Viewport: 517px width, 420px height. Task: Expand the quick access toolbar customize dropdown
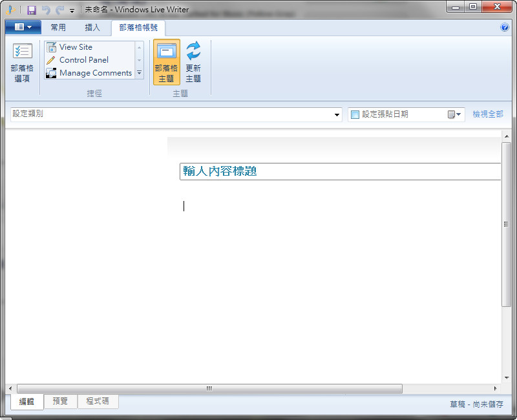[71, 10]
